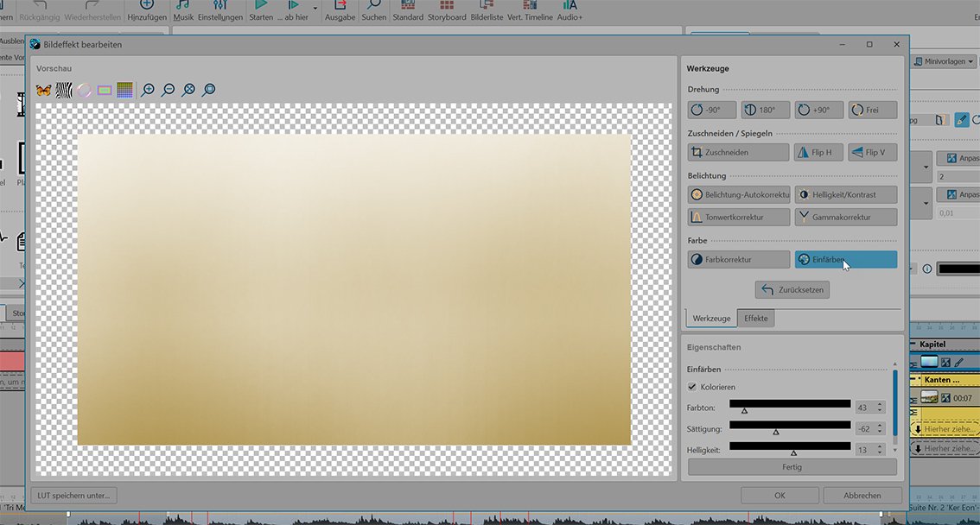Zoom in on the preview

point(148,90)
